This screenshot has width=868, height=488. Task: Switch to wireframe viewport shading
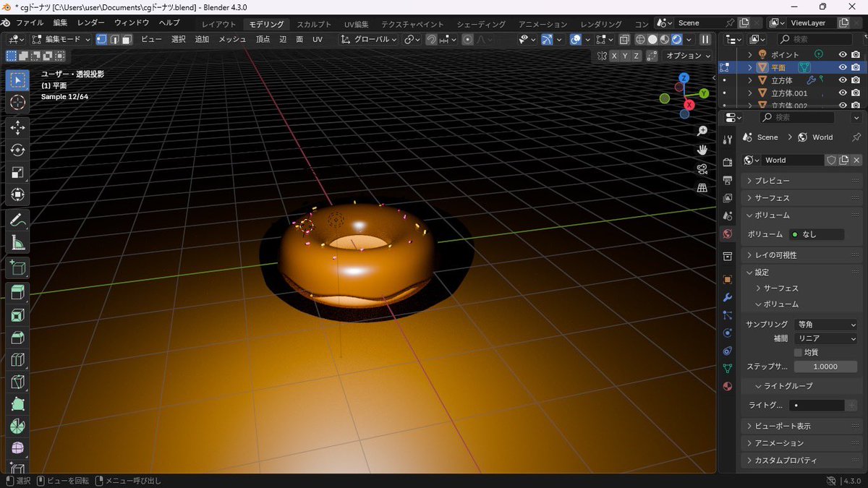641,39
